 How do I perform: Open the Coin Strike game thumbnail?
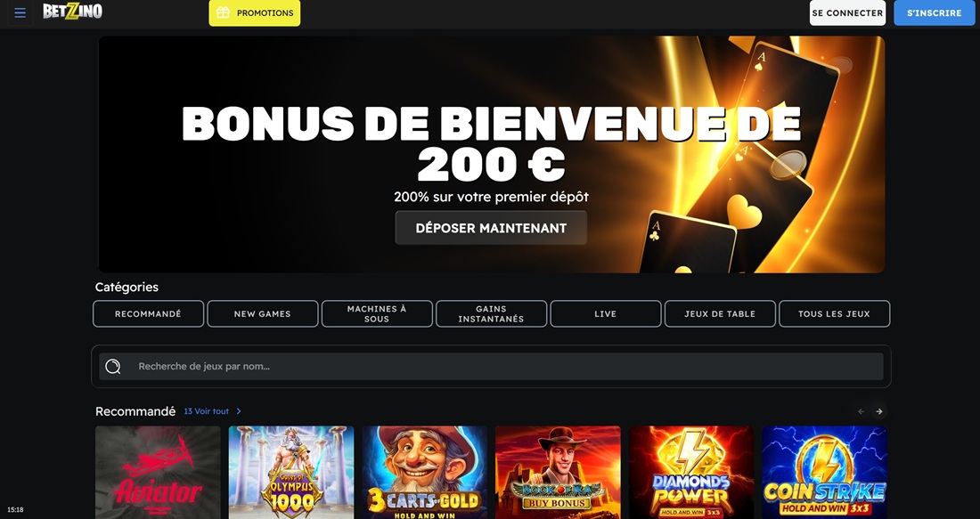pos(824,472)
